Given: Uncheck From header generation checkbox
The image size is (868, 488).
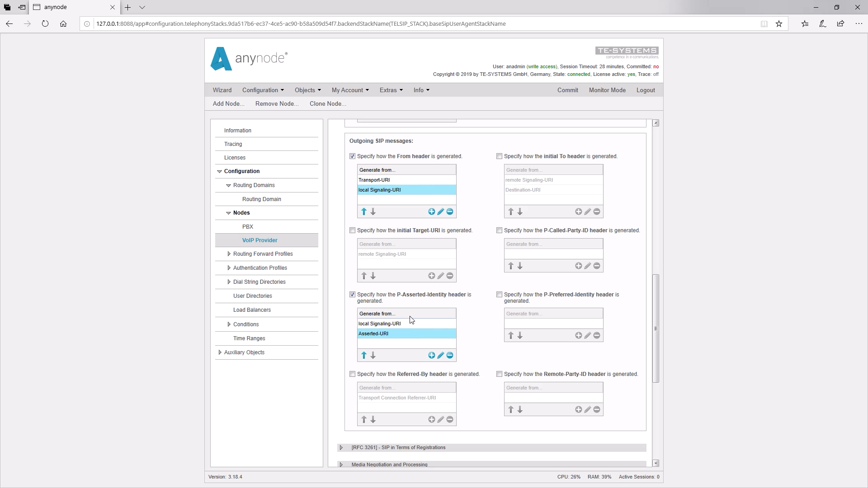Looking at the screenshot, I should pyautogui.click(x=352, y=156).
